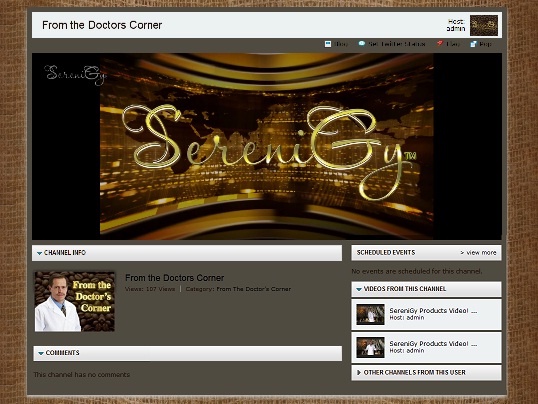Viewport: 538px width, 404px height.
Task: Open the Blog link
Action: [341, 44]
